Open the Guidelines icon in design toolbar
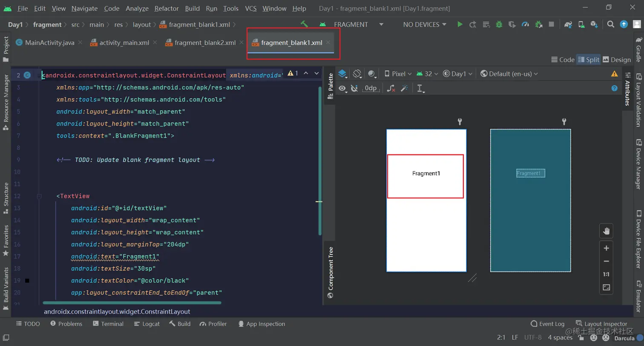Screen dimensions: 644x346 point(420,88)
